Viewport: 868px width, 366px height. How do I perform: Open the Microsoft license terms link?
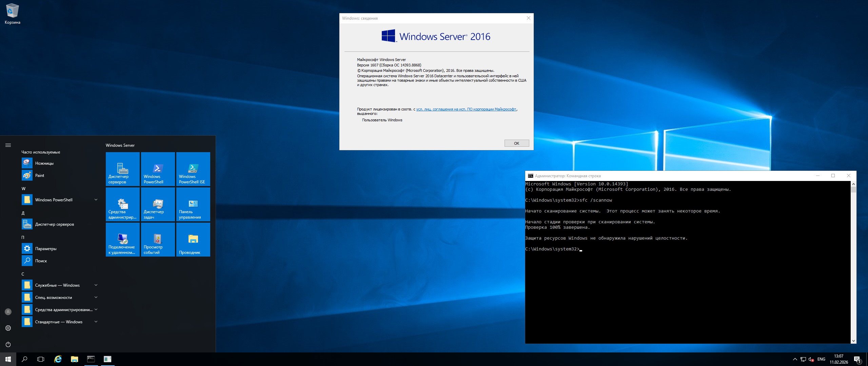(x=466, y=109)
